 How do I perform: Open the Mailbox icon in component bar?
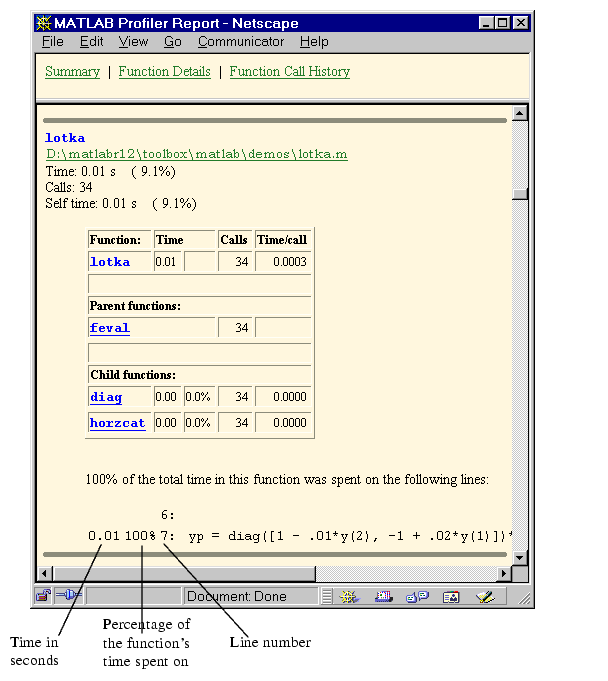point(383,596)
